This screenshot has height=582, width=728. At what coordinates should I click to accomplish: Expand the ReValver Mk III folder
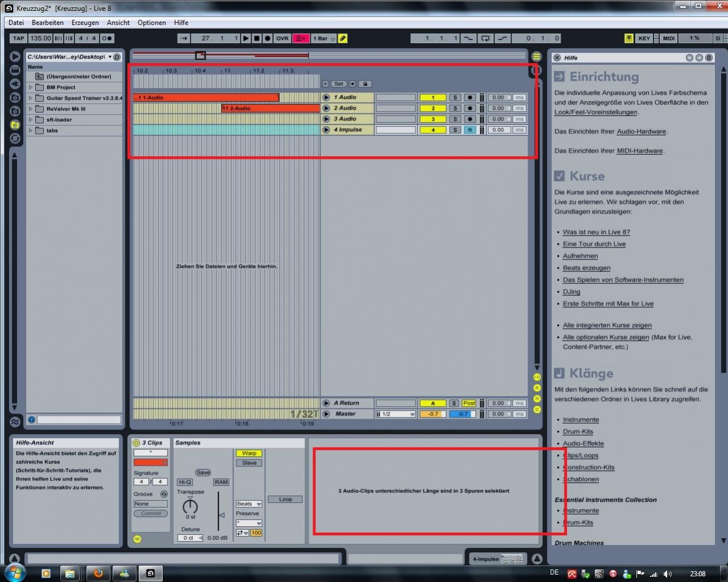pos(31,109)
